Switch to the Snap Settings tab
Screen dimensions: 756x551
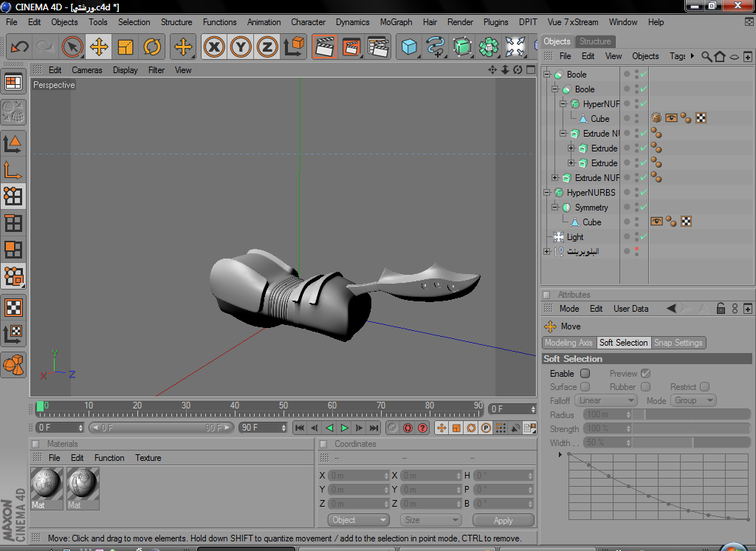678,343
